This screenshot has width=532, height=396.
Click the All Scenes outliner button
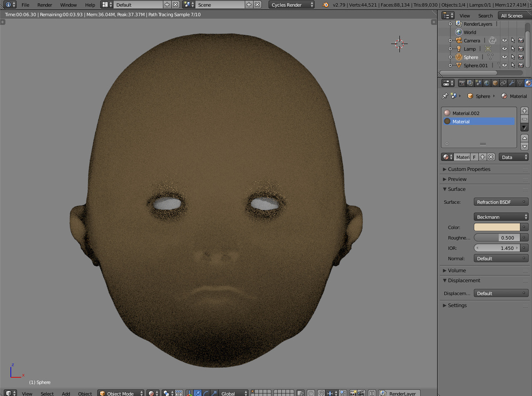pos(511,16)
